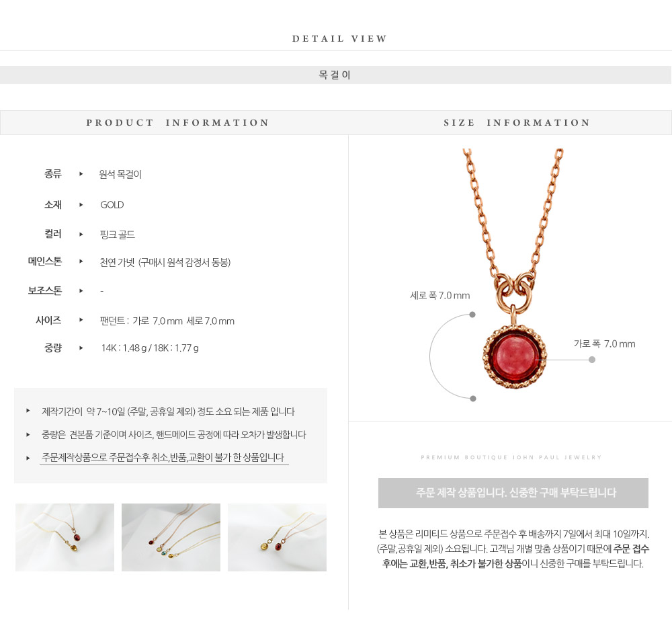The image size is (672, 644).
Task: Click the arrow bullet next to 종류
Action: (81, 174)
